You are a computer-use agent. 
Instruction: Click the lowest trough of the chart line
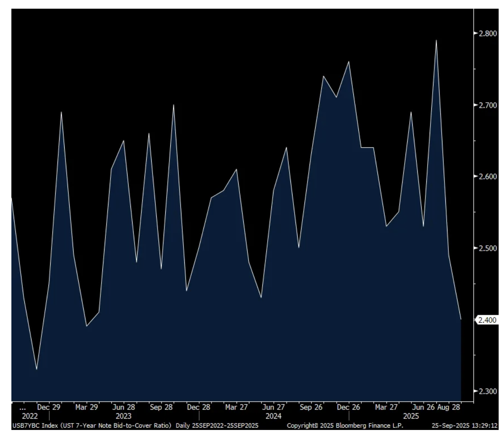tap(36, 369)
